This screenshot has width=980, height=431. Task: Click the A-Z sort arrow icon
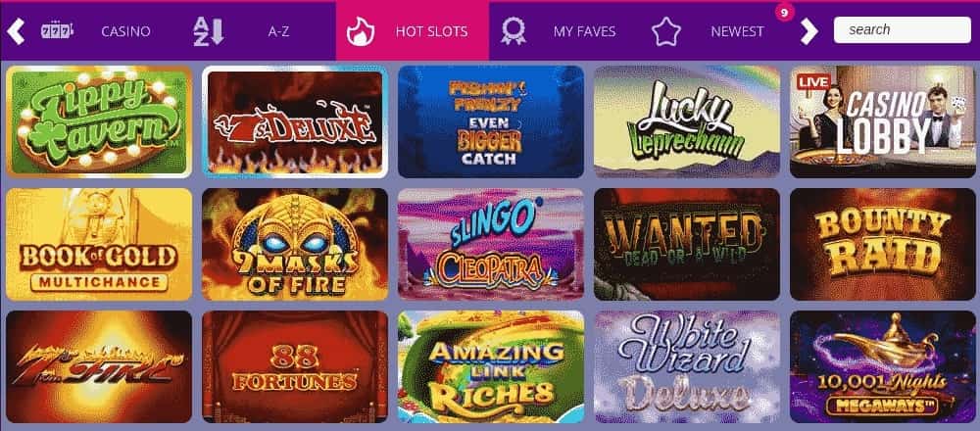pos(209,31)
